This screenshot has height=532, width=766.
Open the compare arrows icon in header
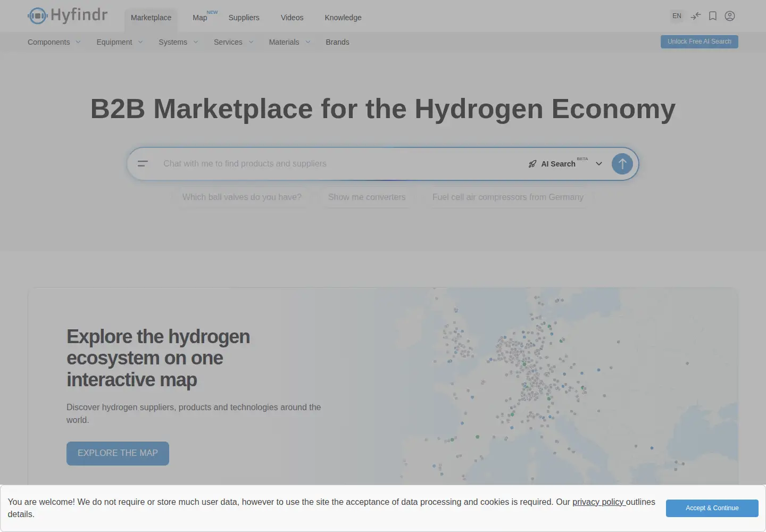[695, 16]
